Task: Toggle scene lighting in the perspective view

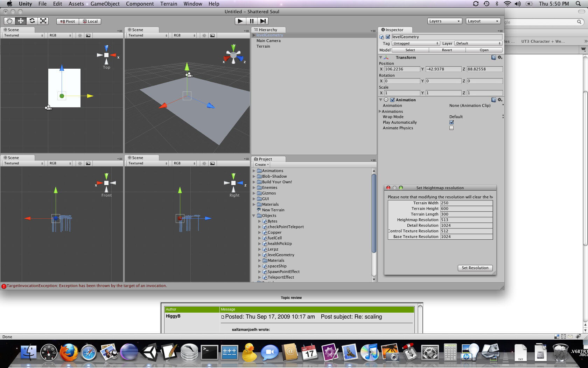Action: click(x=204, y=35)
